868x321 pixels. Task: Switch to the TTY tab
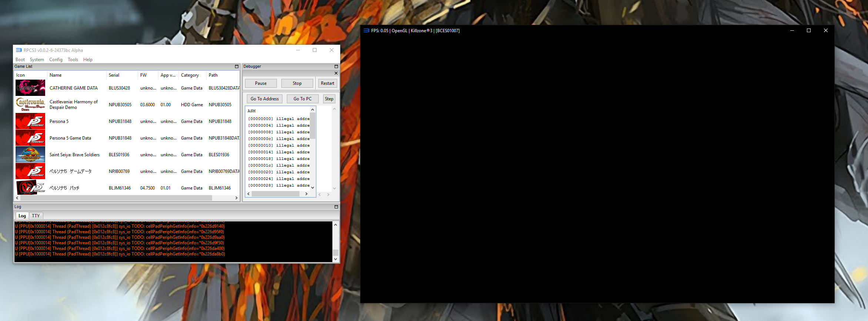pos(36,216)
